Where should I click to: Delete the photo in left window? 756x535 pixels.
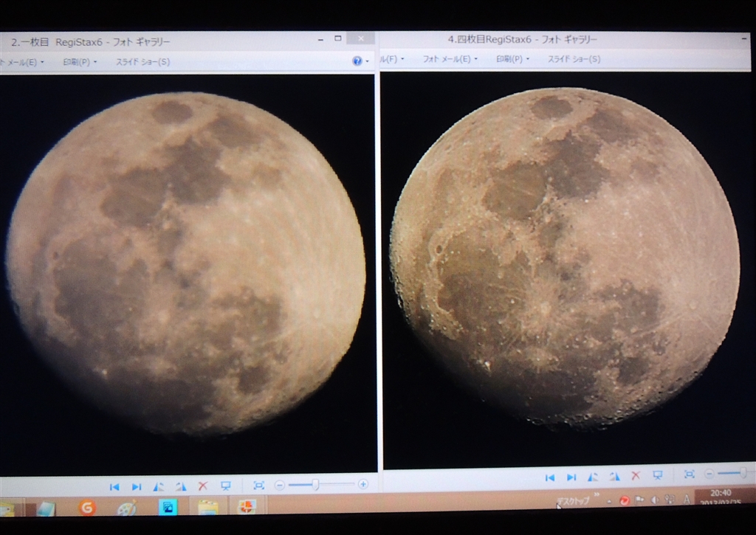[x=203, y=486]
